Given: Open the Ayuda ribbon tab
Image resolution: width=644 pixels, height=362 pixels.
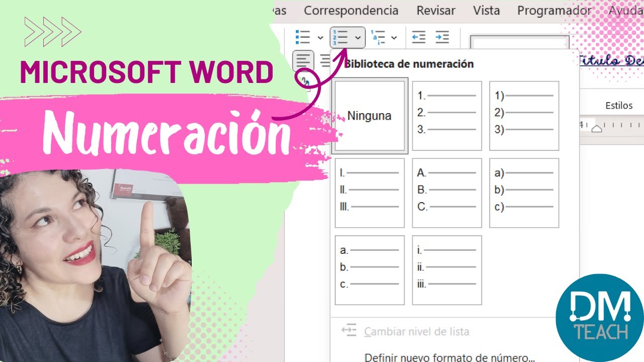Looking at the screenshot, I should [x=626, y=11].
